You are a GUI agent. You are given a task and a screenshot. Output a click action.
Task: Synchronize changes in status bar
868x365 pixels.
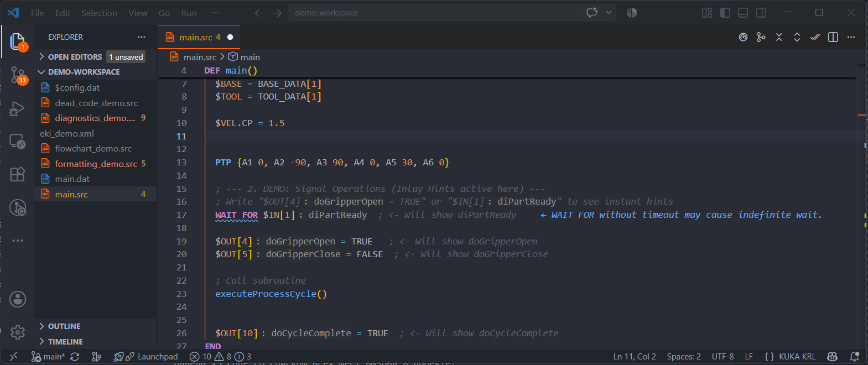tap(75, 357)
